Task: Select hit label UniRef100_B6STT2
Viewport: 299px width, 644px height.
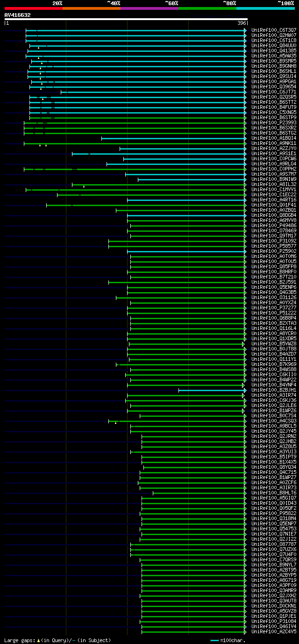Action: 274,102
